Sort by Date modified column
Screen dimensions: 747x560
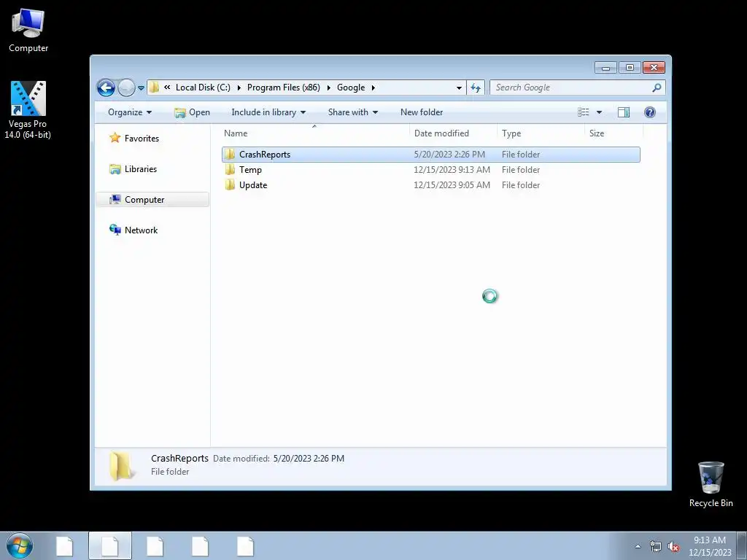(x=453, y=133)
